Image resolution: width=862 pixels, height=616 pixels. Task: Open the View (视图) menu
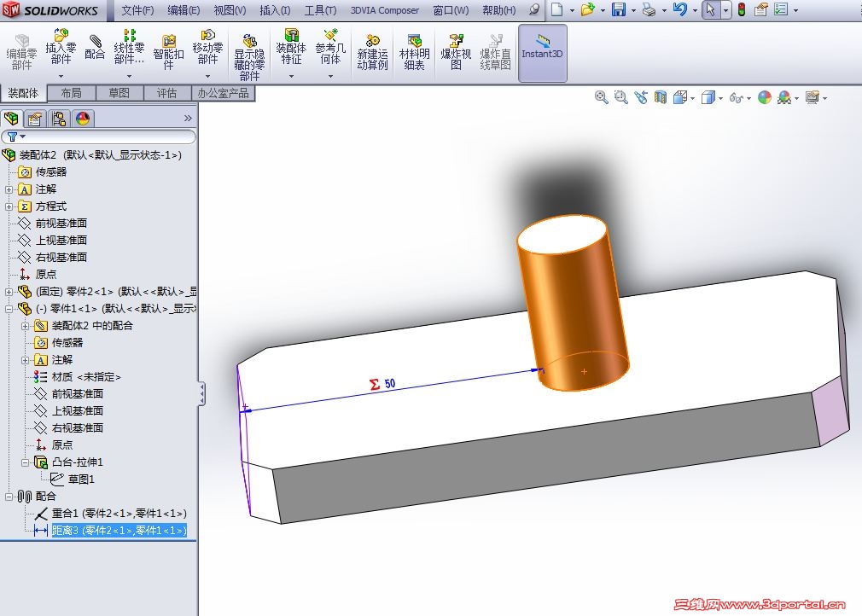[230, 10]
